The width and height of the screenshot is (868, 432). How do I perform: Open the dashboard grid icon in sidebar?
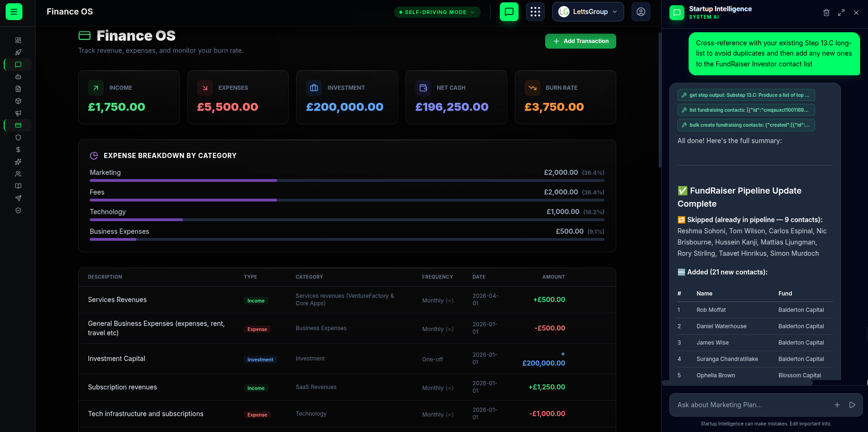click(18, 40)
